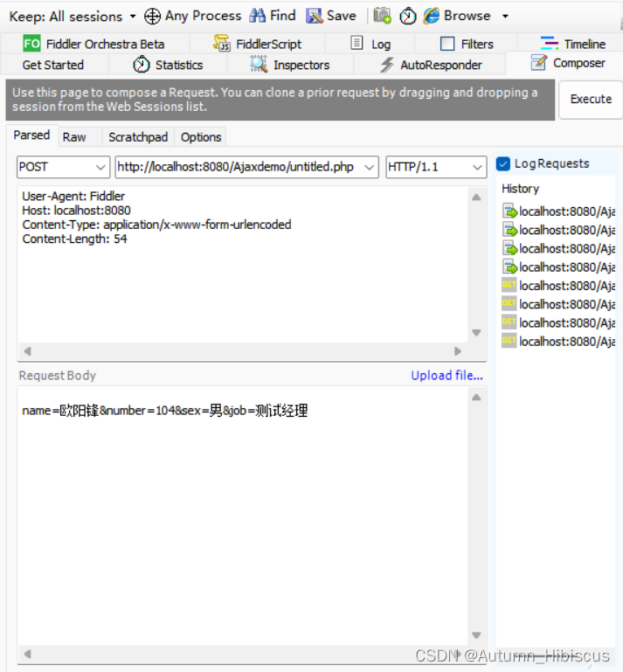Open the Inspectors tab

[x=290, y=65]
